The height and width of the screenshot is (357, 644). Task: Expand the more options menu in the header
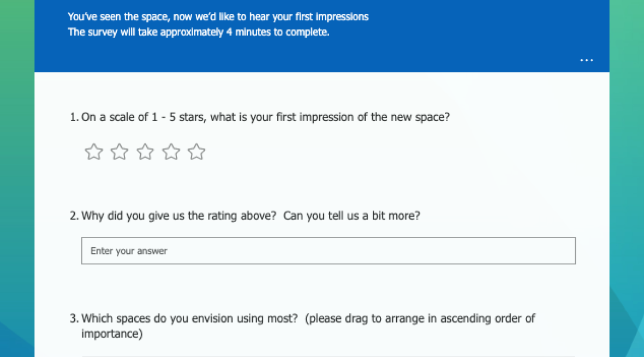(x=586, y=60)
